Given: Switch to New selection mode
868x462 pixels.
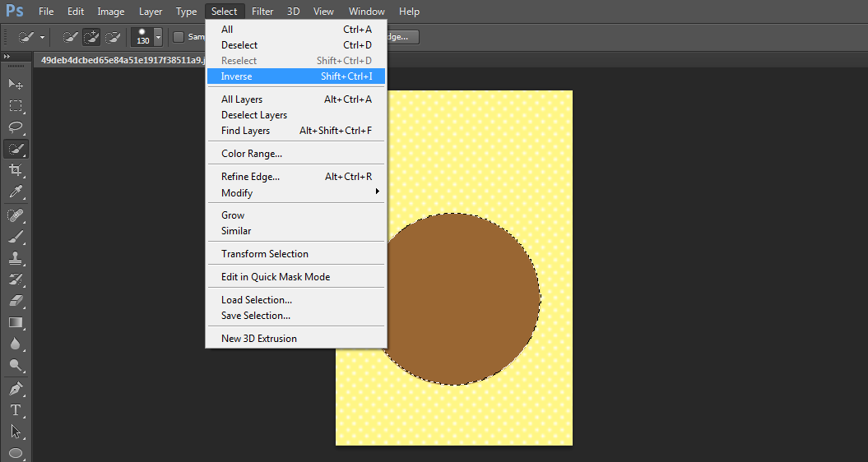Looking at the screenshot, I should pos(70,37).
